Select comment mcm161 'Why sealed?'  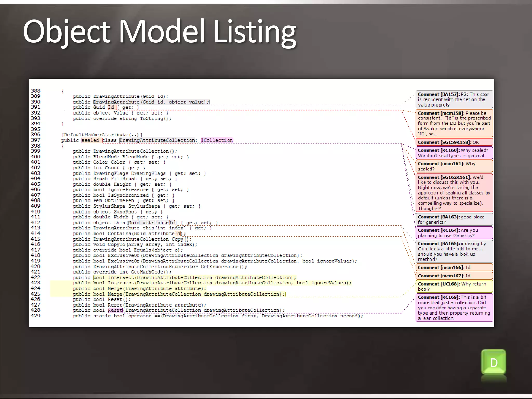[x=454, y=166]
